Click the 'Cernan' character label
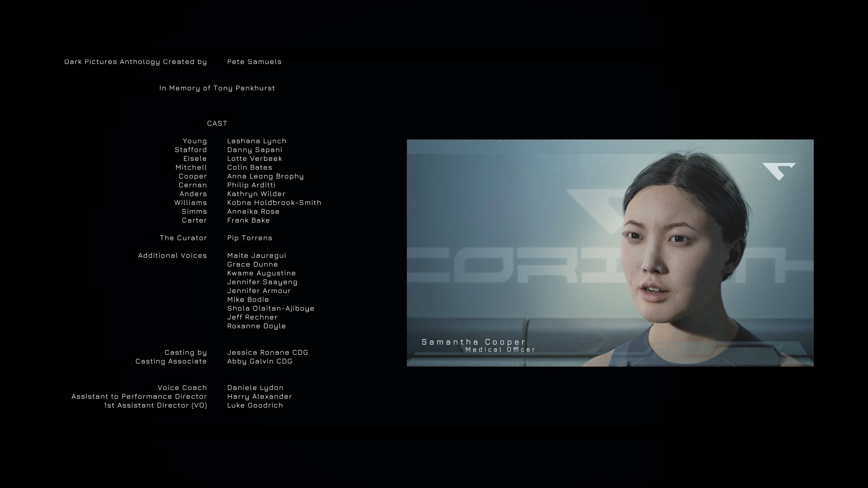This screenshot has height=488, width=868. (x=193, y=185)
